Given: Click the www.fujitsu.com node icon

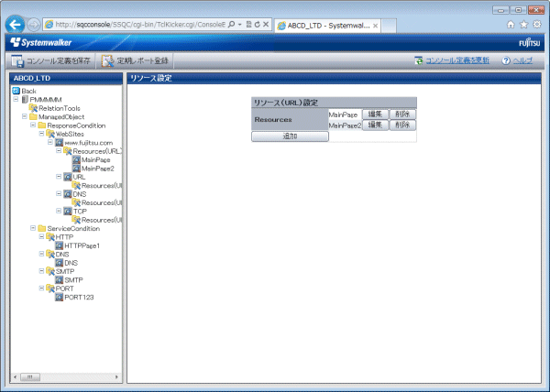Looking at the screenshot, I should click(59, 143).
